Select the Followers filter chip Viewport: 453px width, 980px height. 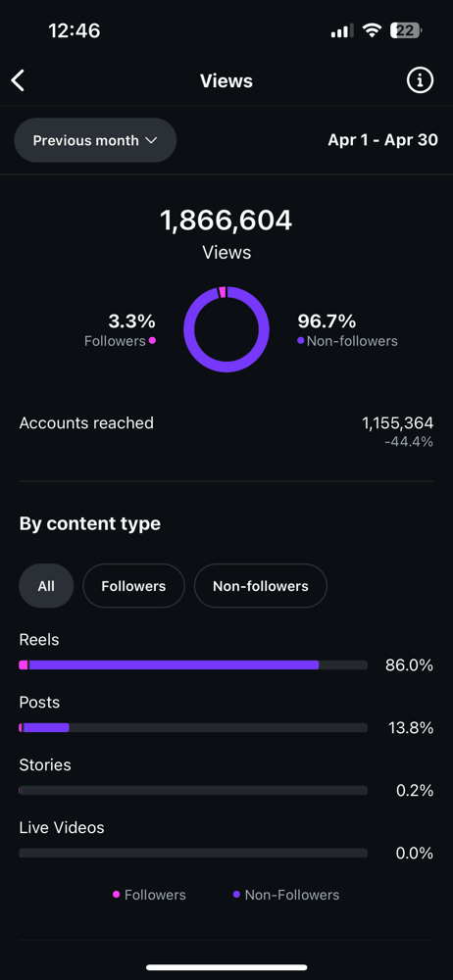coord(134,586)
